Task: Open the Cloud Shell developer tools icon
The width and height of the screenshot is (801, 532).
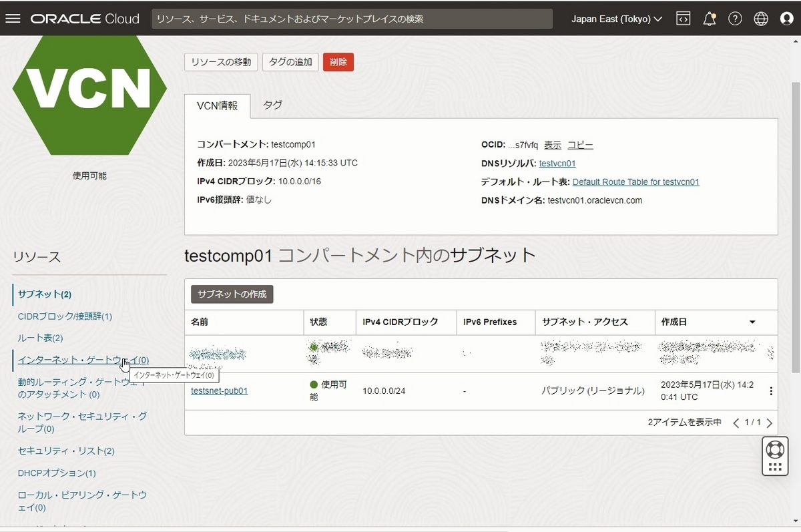Action: click(683, 18)
